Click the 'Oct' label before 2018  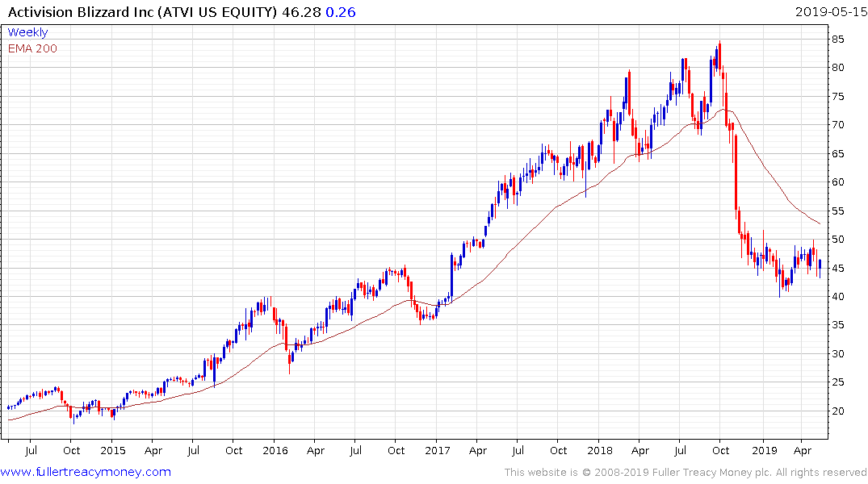558,450
